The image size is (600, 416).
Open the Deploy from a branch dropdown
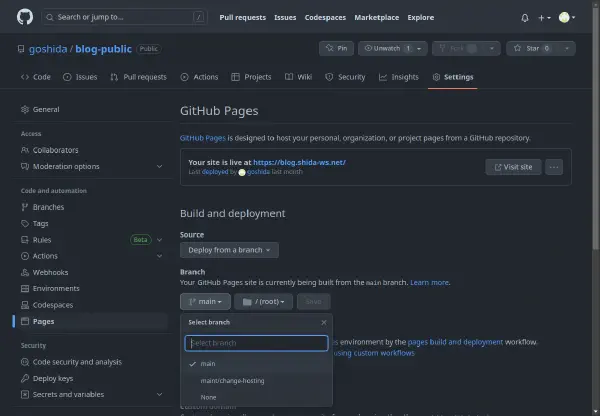click(229, 250)
